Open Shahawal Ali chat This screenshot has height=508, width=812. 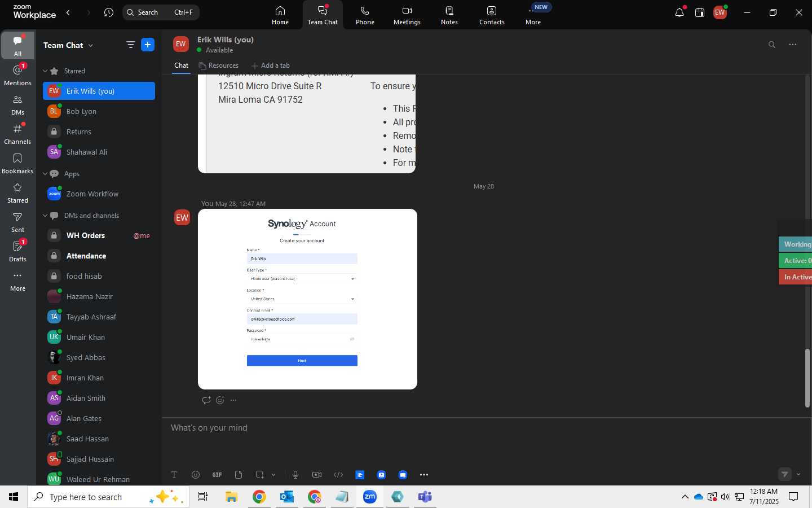[x=99, y=152]
